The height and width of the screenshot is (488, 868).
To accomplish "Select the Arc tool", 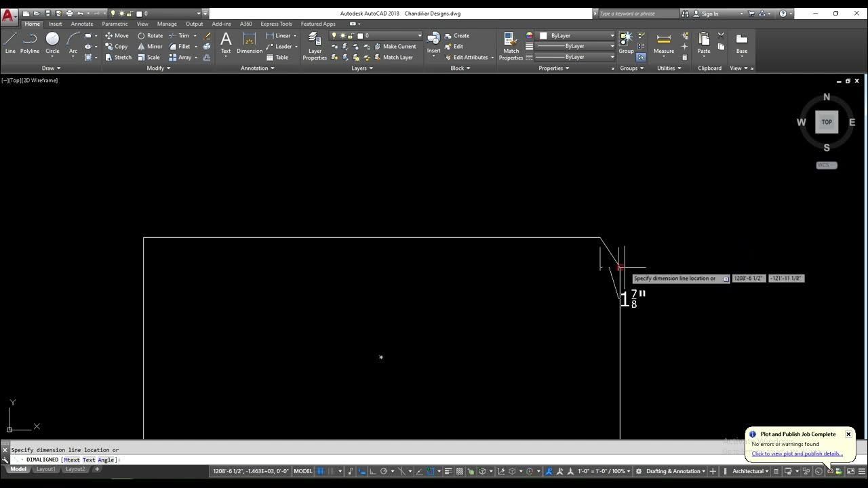I will [x=73, y=43].
